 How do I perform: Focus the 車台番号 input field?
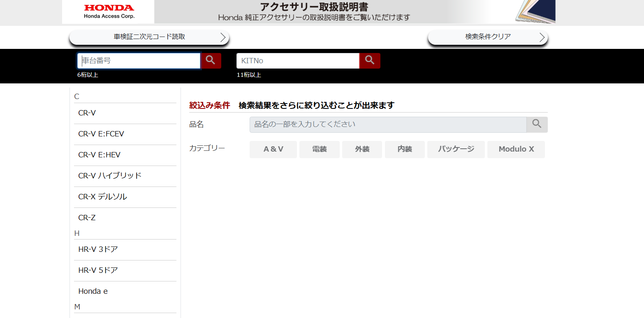pyautogui.click(x=139, y=61)
